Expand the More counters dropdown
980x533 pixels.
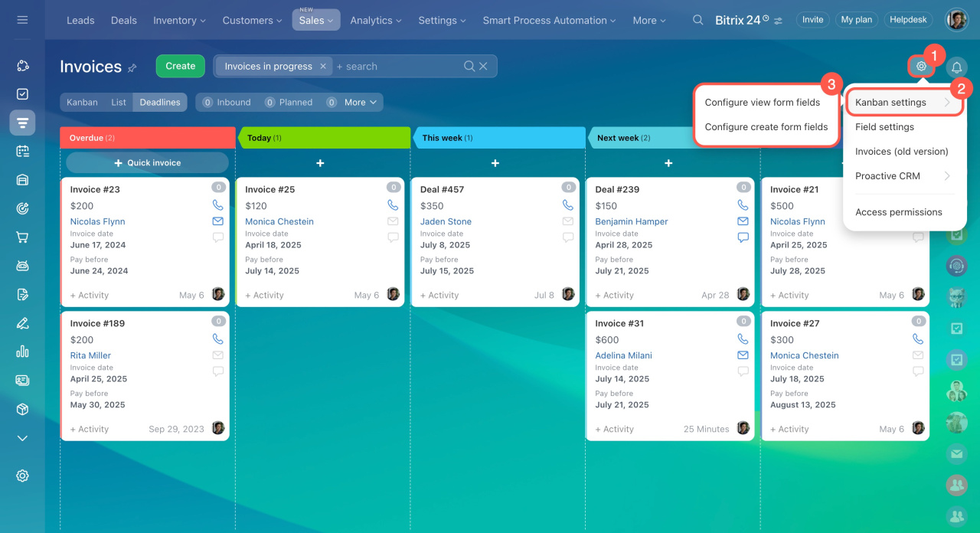click(x=360, y=102)
